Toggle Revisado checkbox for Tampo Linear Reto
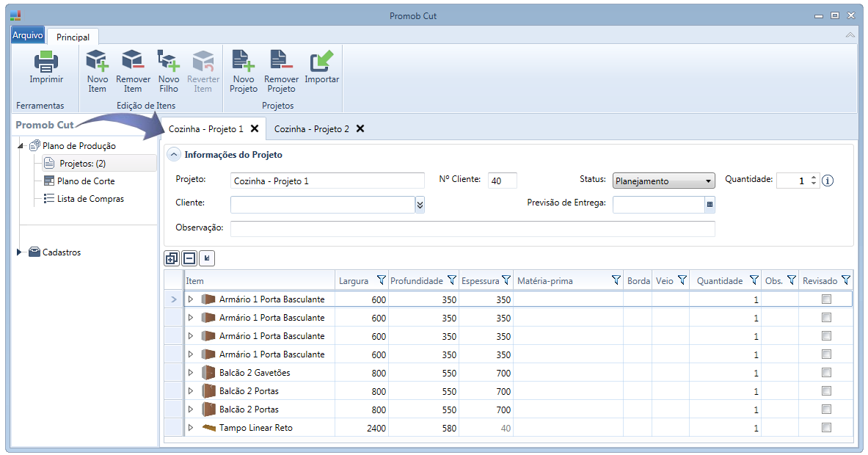Screen dimensions: 868x455 [826, 428]
